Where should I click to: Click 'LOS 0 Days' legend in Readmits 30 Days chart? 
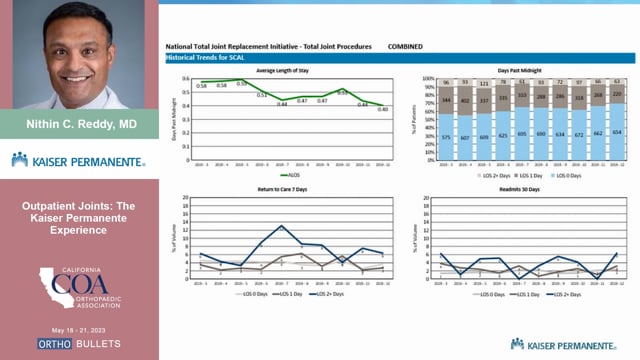489,294
